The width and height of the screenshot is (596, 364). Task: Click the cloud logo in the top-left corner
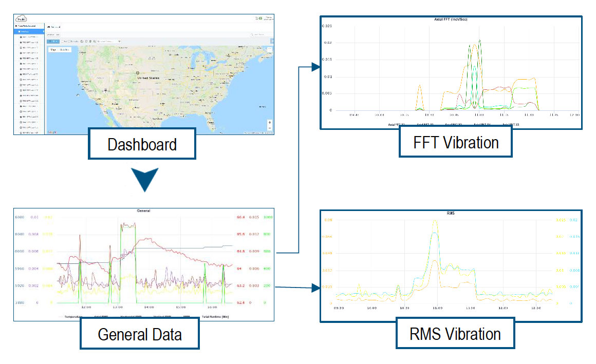(22, 17)
